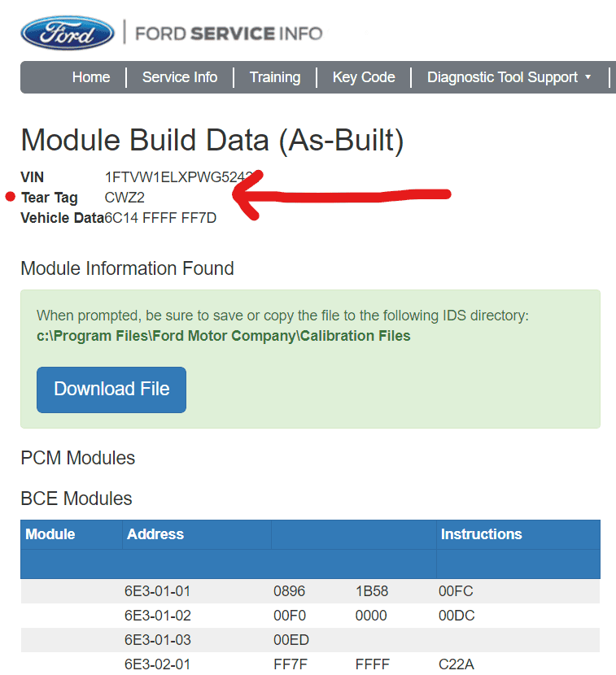
Task: Click the Vehicle Data hex value
Action: click(x=160, y=218)
